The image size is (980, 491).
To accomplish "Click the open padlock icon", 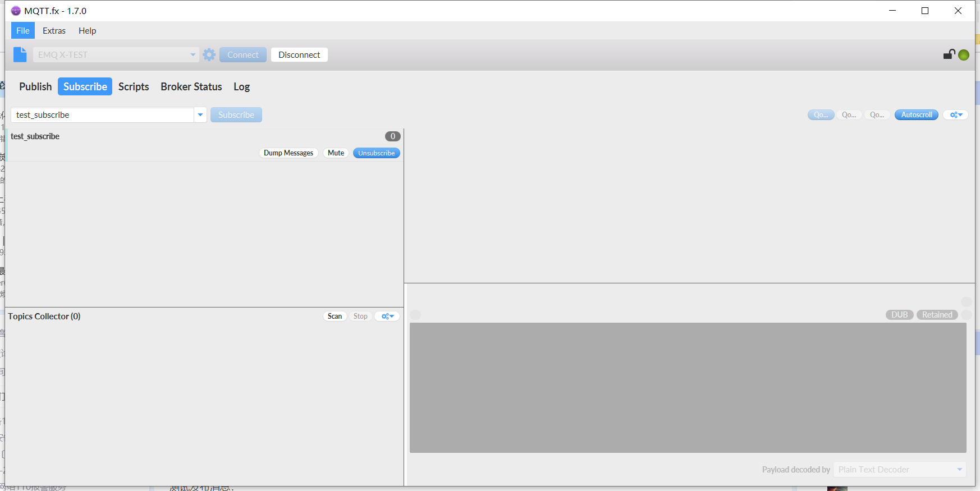I will click(x=949, y=54).
